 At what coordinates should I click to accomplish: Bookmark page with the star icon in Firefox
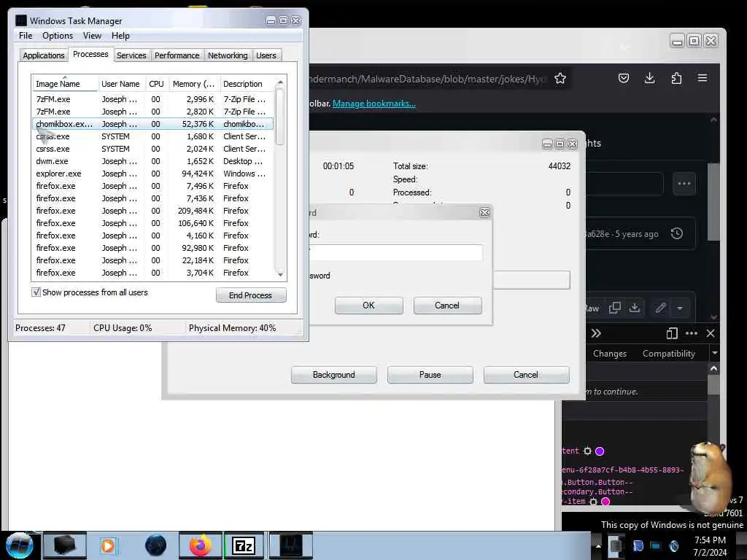pyautogui.click(x=560, y=79)
